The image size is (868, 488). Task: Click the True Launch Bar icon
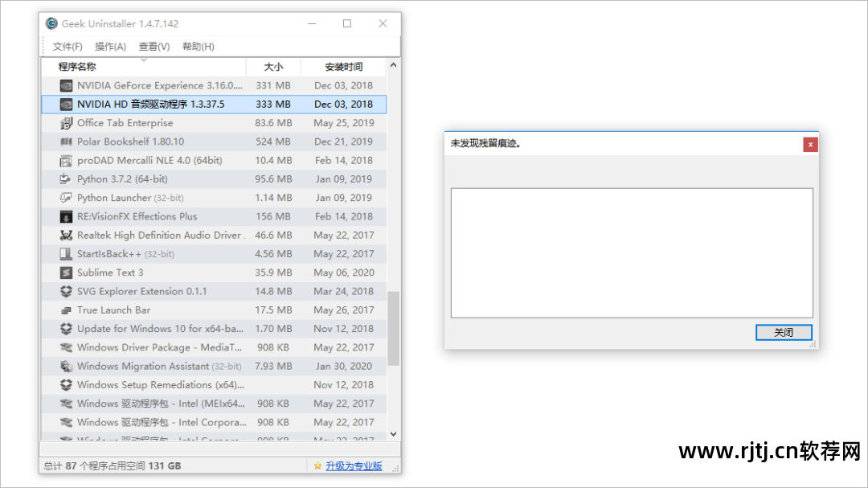point(66,310)
